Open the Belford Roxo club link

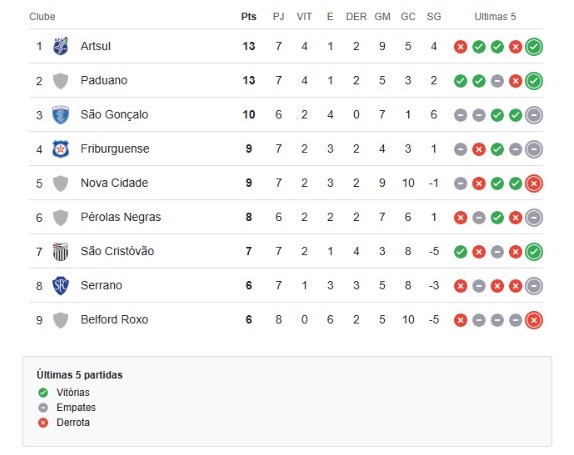[x=114, y=320]
